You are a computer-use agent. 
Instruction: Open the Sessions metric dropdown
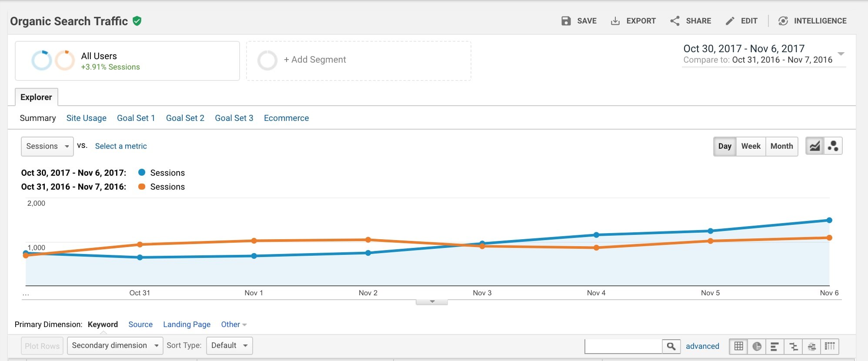[47, 146]
